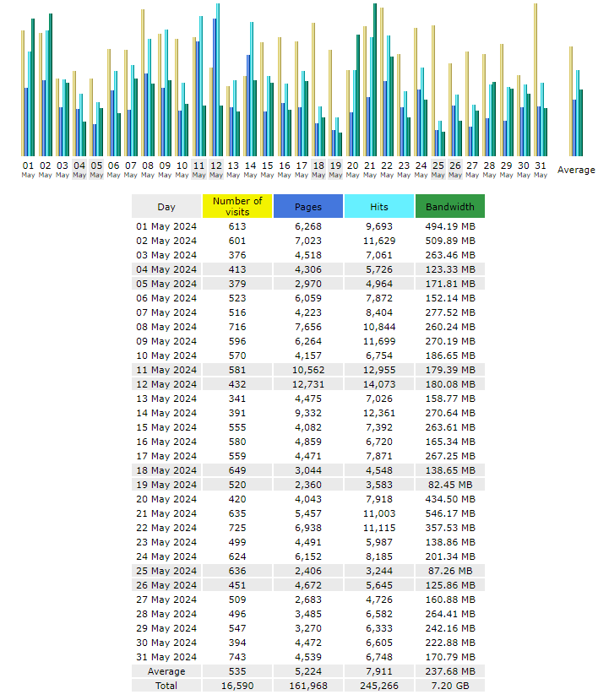
Task: Select the 12 May label under chart
Action: pos(216,170)
